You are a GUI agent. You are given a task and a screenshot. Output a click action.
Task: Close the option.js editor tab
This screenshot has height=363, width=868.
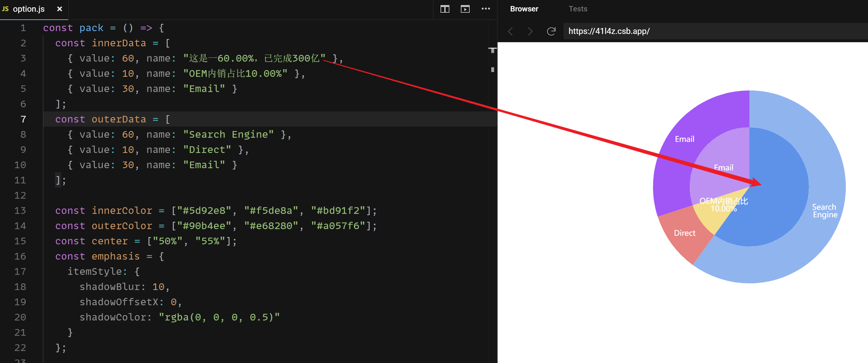[60, 9]
